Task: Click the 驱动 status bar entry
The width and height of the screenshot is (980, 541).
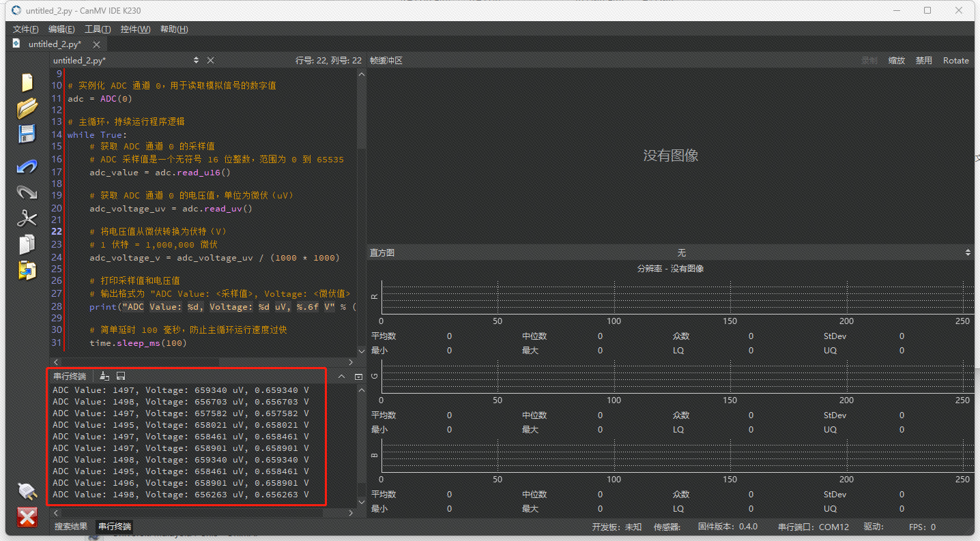Action: pyautogui.click(x=874, y=527)
